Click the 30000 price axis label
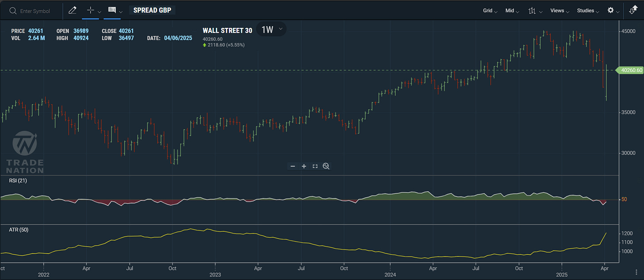The height and width of the screenshot is (280, 644). coord(628,153)
